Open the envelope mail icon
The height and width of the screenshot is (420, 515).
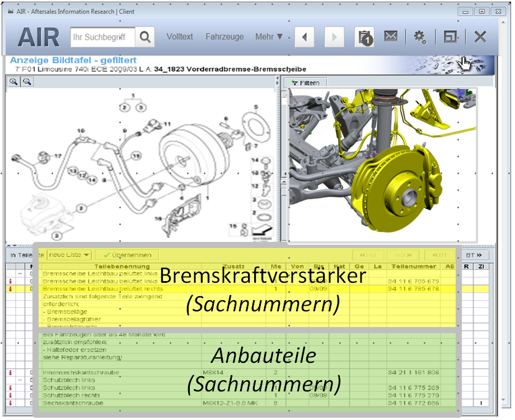coord(391,36)
